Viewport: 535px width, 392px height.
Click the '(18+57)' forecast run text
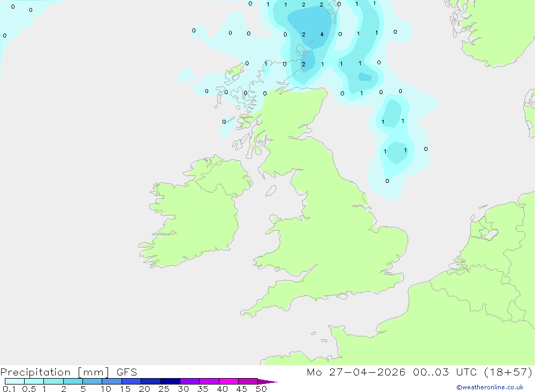[508, 372]
